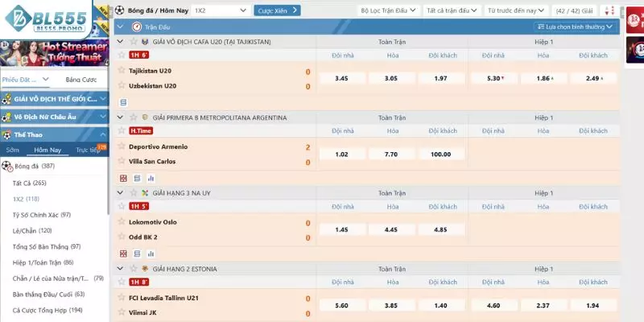Open the Bộ Lọc Trận Đấu dropdown
Viewport: 644px width, 322px height.
coord(388,10)
